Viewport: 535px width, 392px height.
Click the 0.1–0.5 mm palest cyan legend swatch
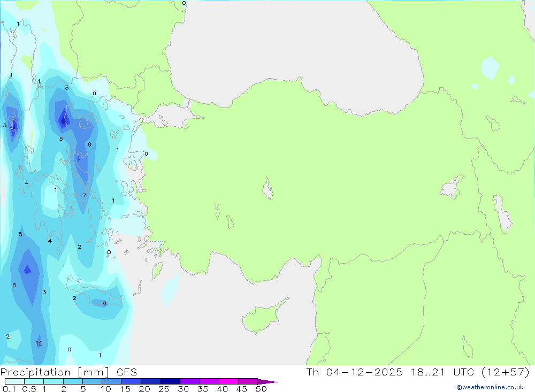[x=14, y=381]
